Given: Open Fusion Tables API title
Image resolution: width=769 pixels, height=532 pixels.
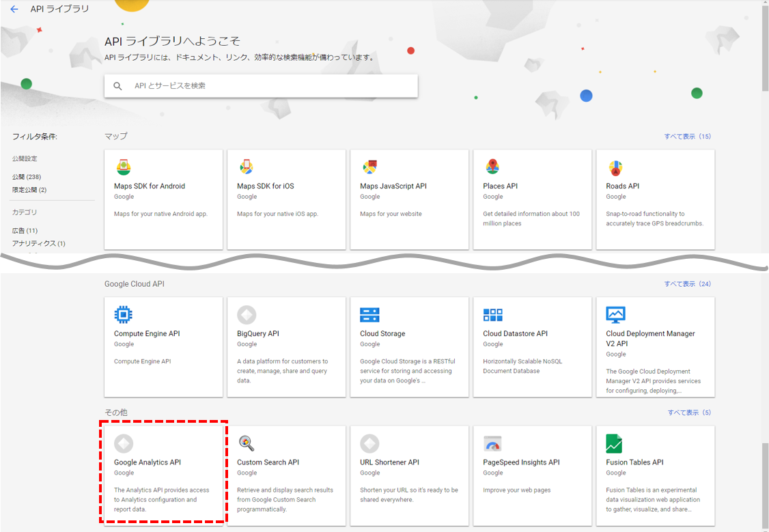Looking at the screenshot, I should click(x=634, y=462).
